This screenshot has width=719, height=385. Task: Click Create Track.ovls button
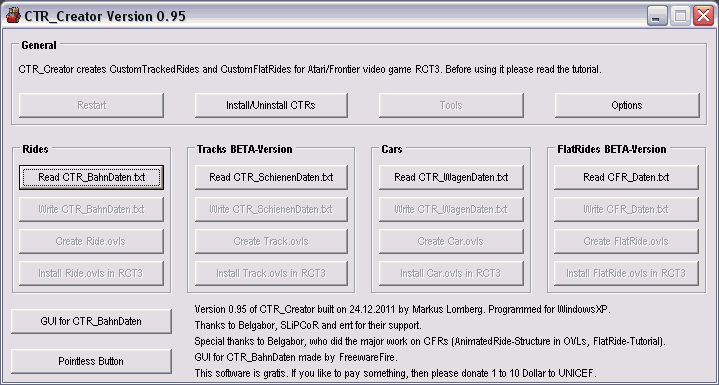point(271,242)
